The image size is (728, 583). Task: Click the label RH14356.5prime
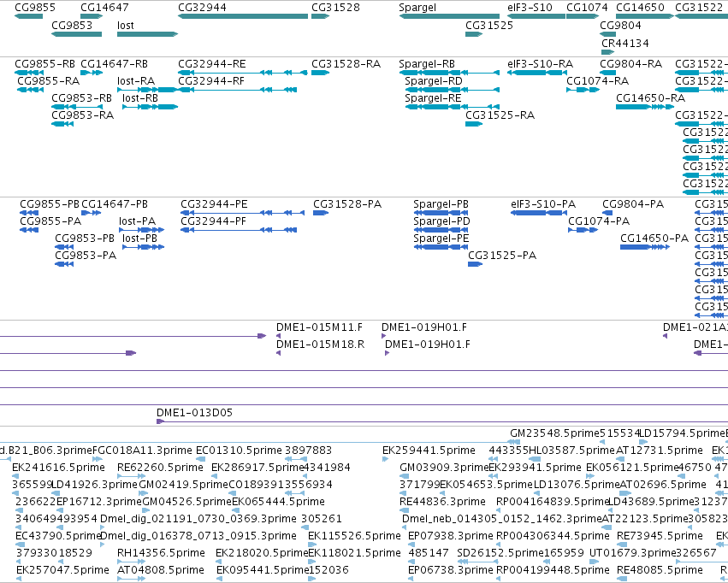[161, 553]
